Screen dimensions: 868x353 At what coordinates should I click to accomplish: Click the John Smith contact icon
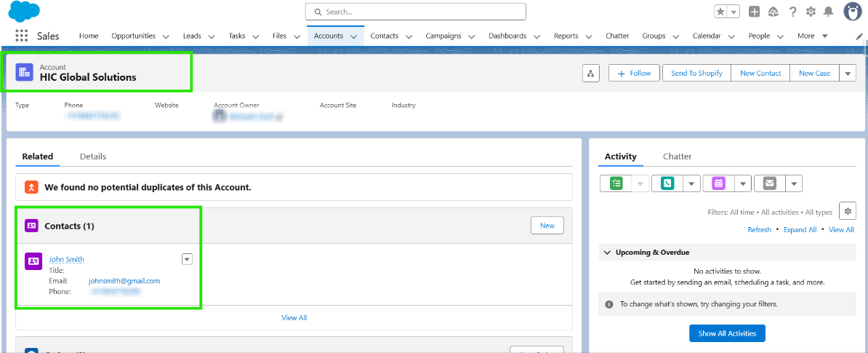pyautogui.click(x=33, y=261)
